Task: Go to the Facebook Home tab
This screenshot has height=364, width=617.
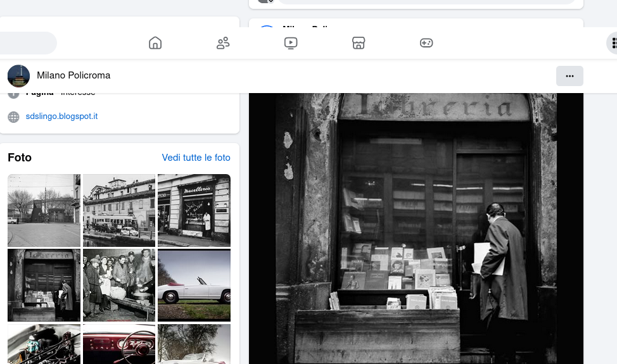Action: 155,43
